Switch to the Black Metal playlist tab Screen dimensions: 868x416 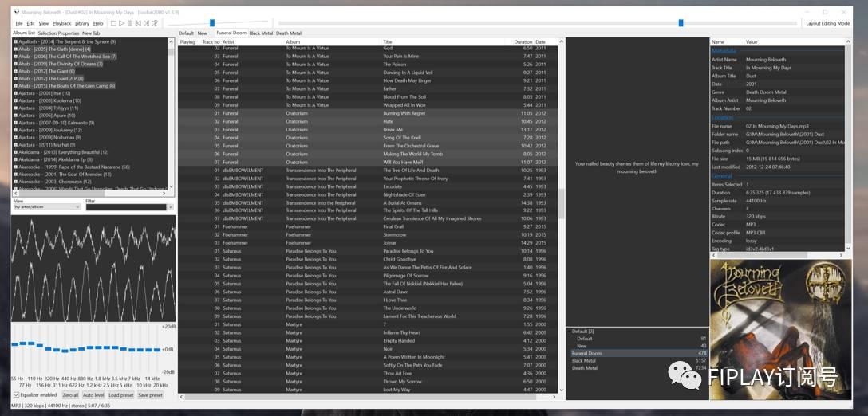(x=261, y=33)
